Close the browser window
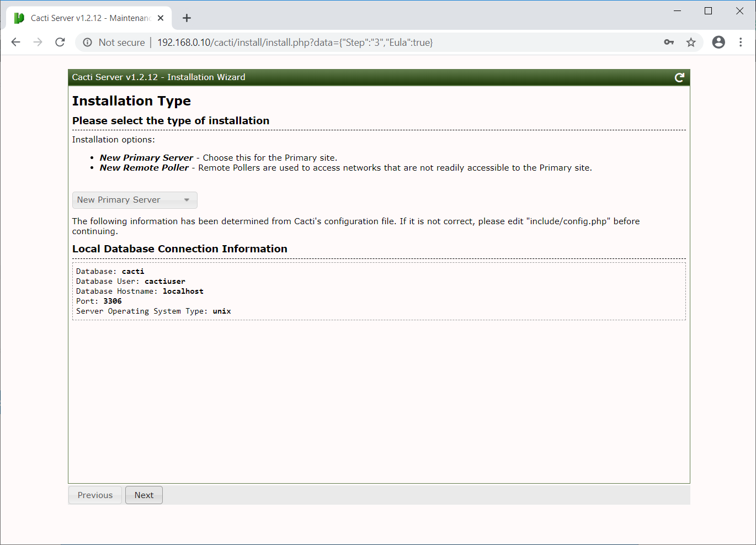The image size is (756, 545). 739,11
